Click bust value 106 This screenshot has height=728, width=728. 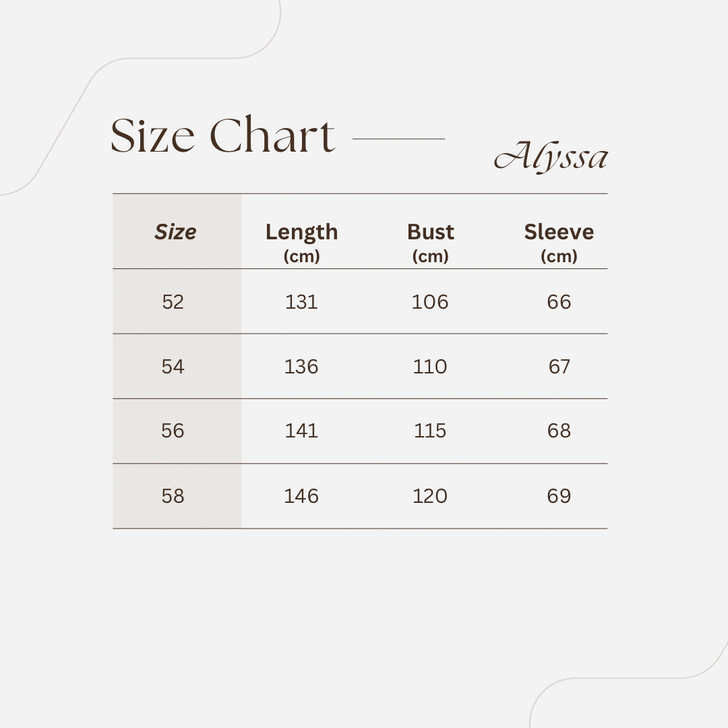tap(430, 302)
